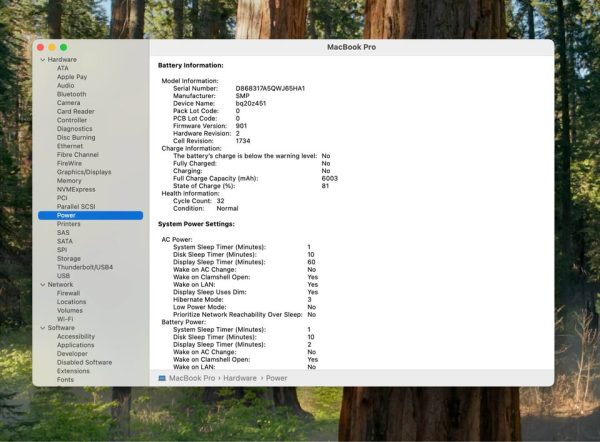The width and height of the screenshot is (600, 442).
Task: Select the Apple Pay hardware entry
Action: 72,76
